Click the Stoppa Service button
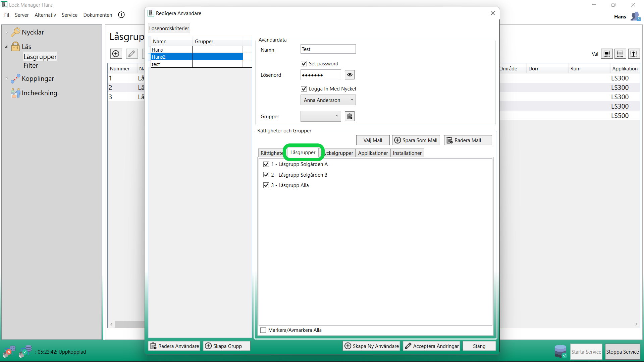Image resolution: width=644 pixels, height=362 pixels. (622, 352)
